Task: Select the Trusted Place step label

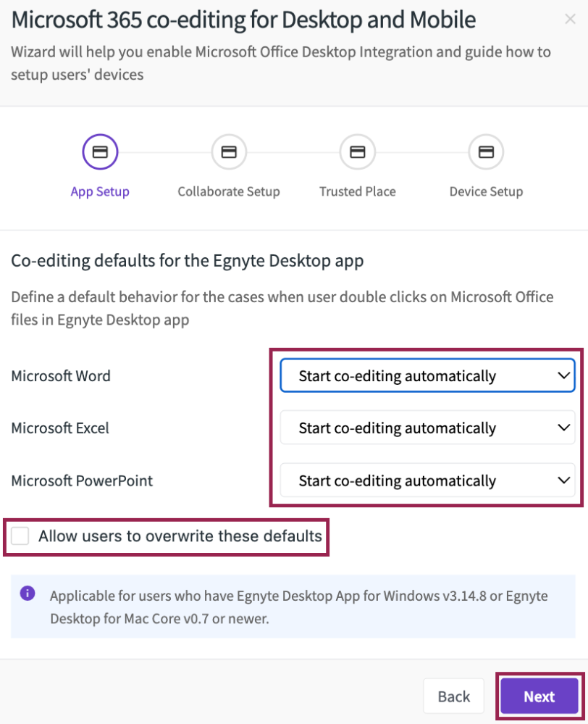Action: point(358,191)
